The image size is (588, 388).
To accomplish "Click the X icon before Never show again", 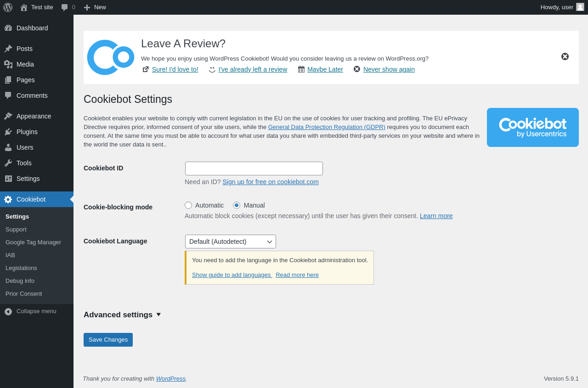I will pyautogui.click(x=357, y=69).
